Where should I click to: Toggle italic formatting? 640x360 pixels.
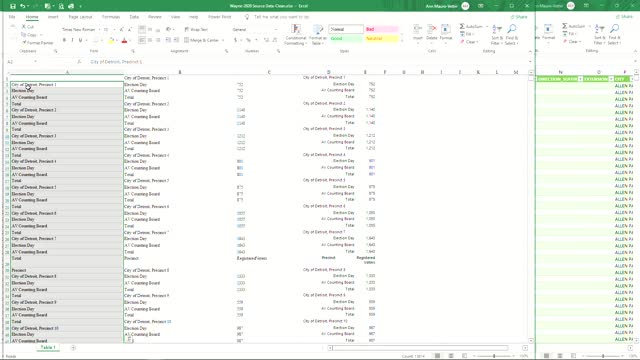tap(72, 40)
